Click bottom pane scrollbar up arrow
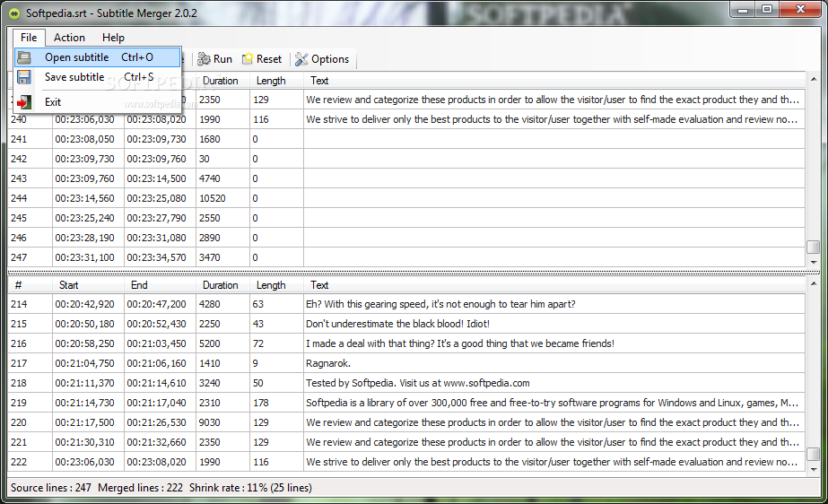 [814, 283]
